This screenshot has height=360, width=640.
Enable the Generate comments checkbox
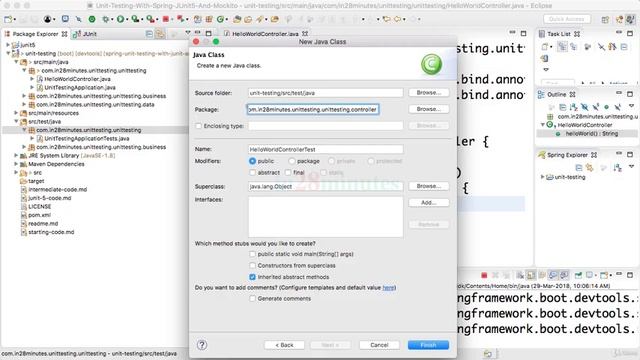[x=252, y=298]
